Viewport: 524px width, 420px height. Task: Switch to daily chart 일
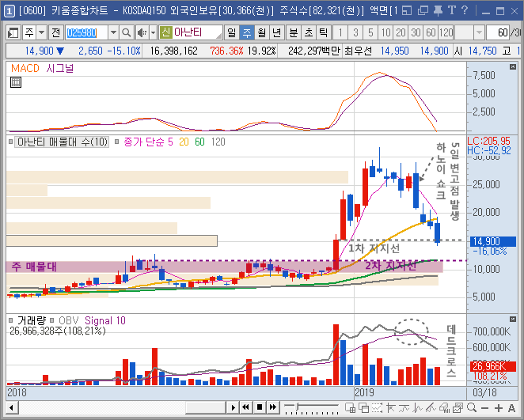pos(231,32)
